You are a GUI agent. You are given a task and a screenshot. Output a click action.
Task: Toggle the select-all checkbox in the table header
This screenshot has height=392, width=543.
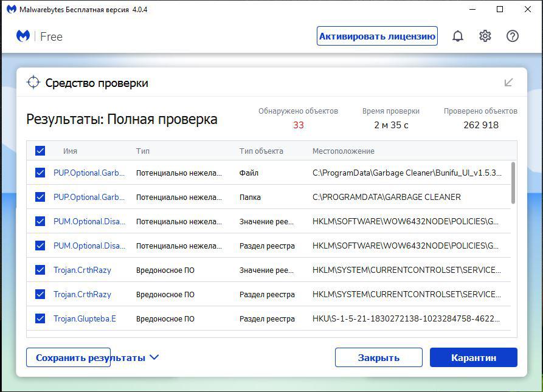40,151
